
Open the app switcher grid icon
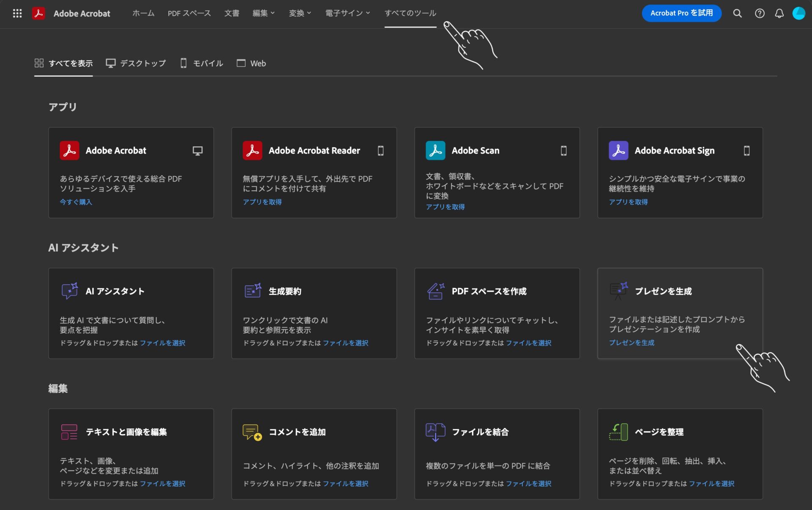click(17, 14)
